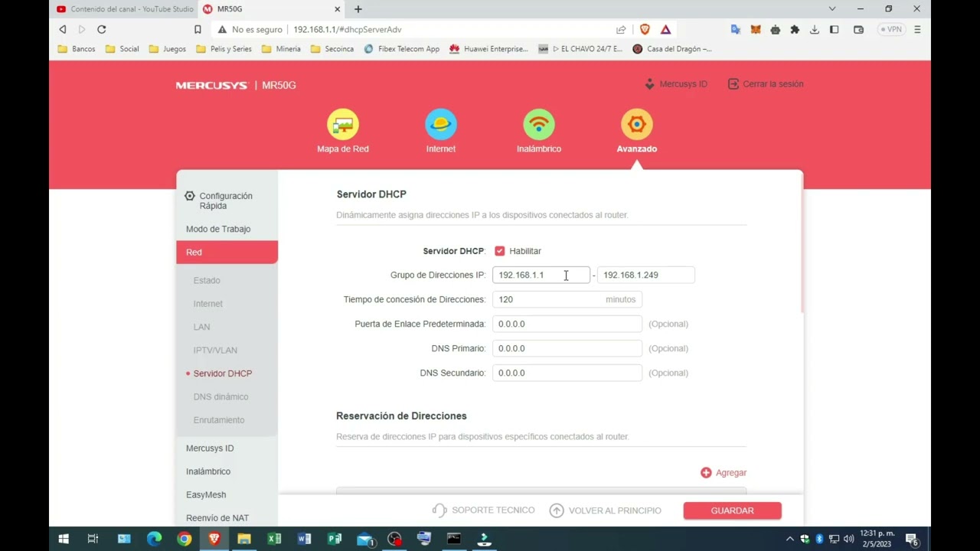Viewport: 980px width, 551px height.
Task: Click the ending IP field 192.168.1.249
Action: (x=646, y=275)
